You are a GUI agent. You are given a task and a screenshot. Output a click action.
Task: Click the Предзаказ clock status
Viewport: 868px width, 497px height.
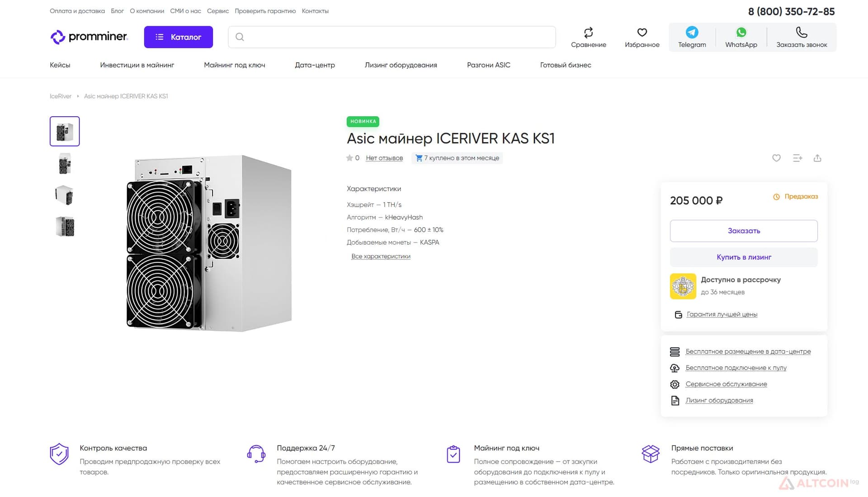796,197
